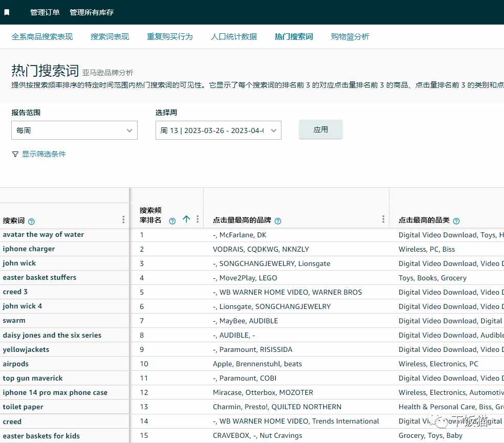504x443 pixels.
Task: Select search term 'creed 3'
Action: (x=15, y=292)
